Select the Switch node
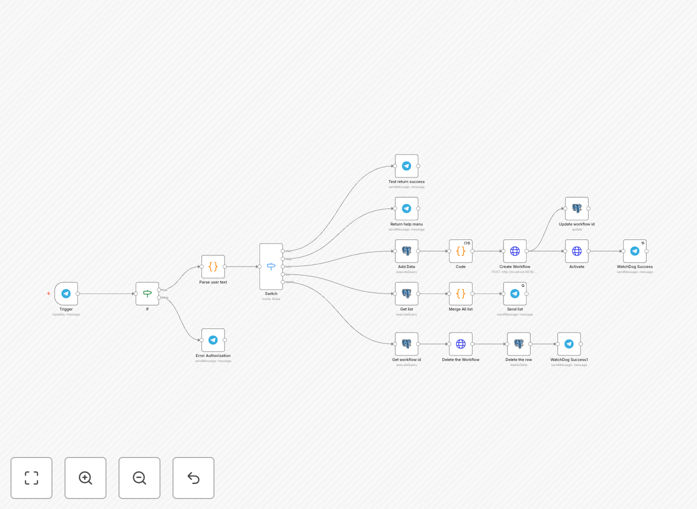The height and width of the screenshot is (509, 697). click(271, 266)
